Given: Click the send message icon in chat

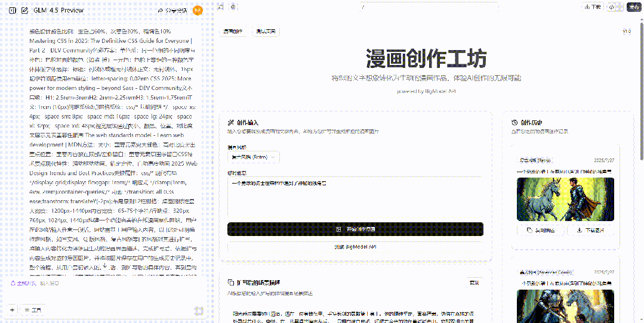Looking at the screenshot, I should [199, 310].
